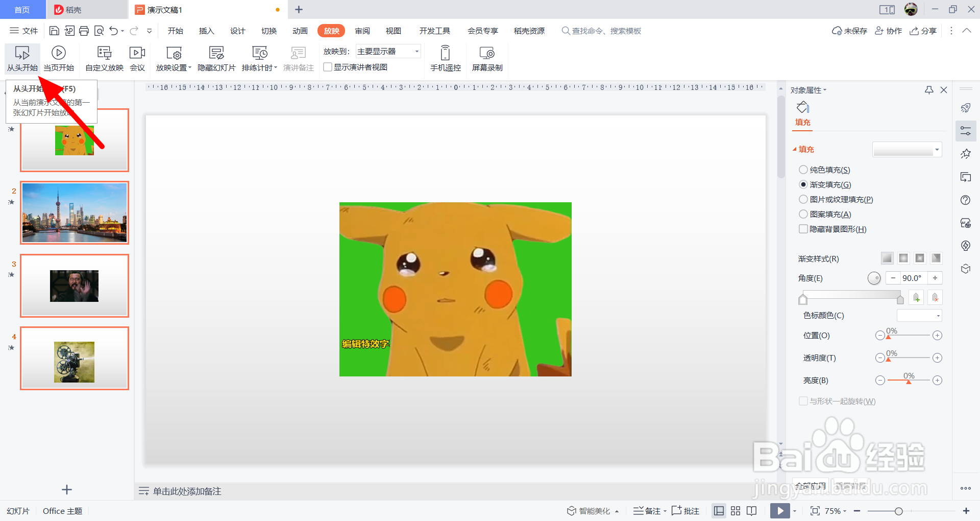
Task: Switch to slide sorter view
Action: click(736, 511)
